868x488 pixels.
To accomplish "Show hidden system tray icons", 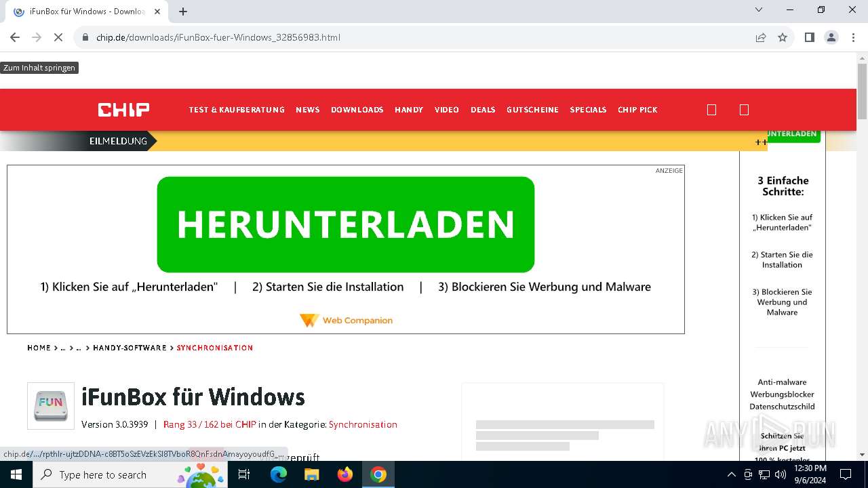I will [731, 474].
